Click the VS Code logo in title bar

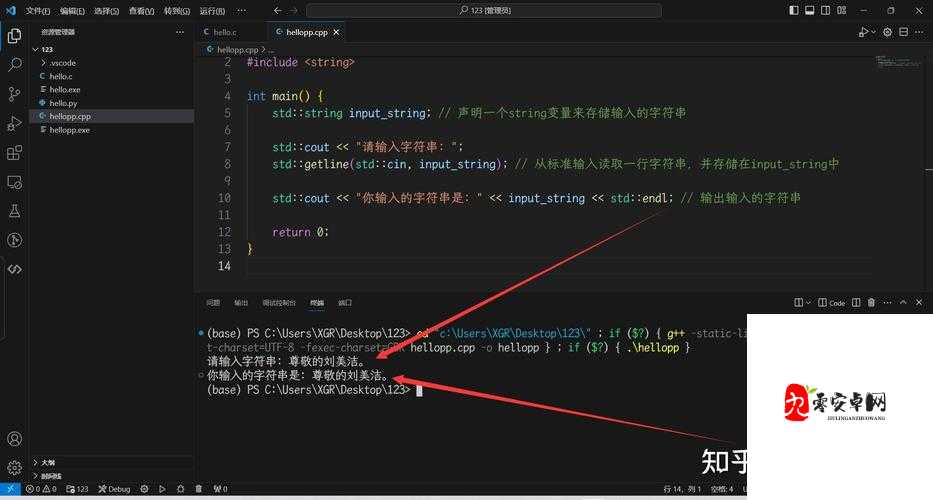click(11, 10)
